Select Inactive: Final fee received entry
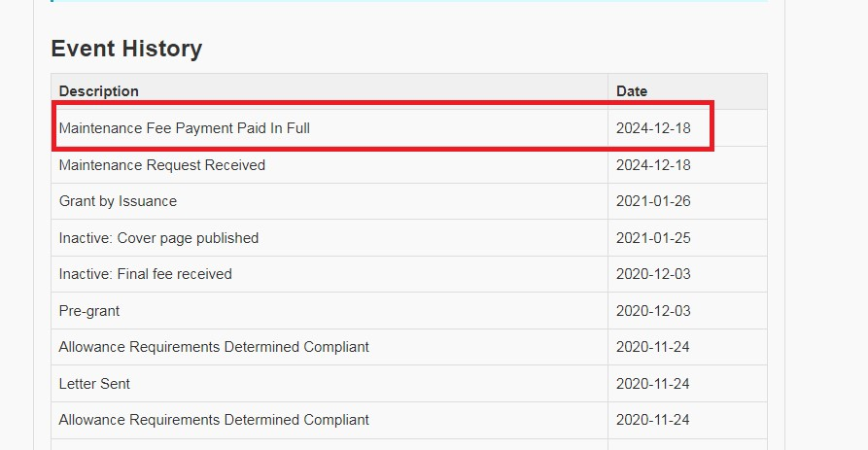This screenshot has width=868, height=450. point(145,274)
